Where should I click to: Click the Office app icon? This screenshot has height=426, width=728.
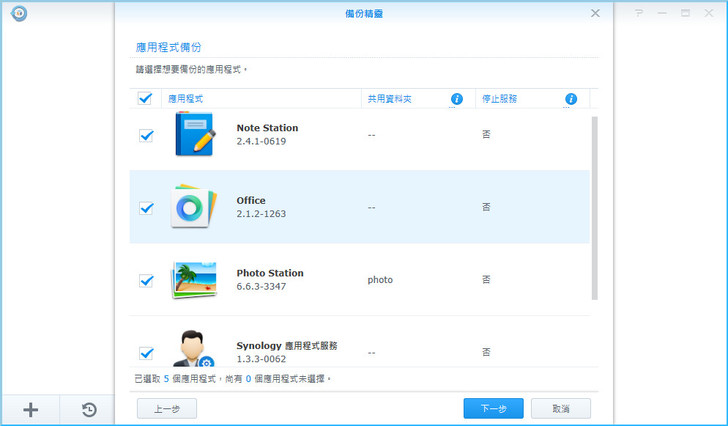[190, 206]
